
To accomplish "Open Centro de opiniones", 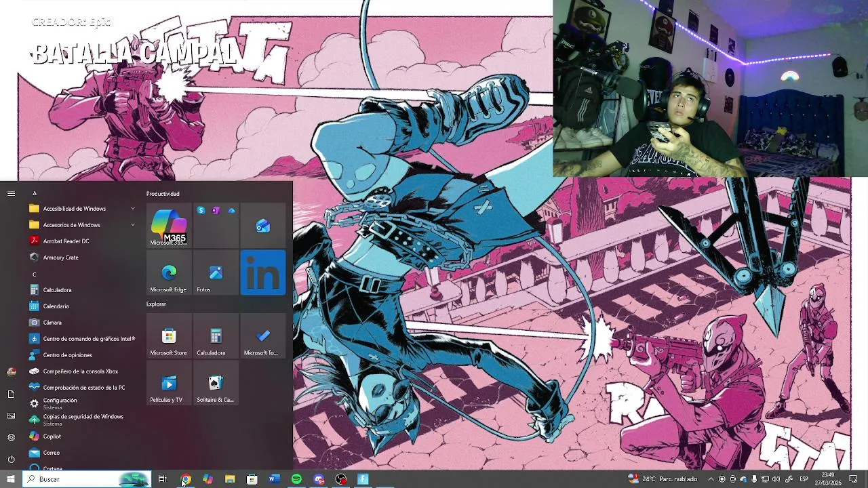I will [x=81, y=354].
